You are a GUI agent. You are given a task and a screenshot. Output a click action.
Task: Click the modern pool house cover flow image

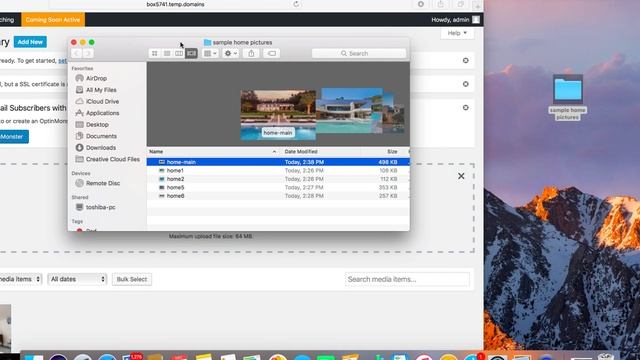[x=349, y=110]
